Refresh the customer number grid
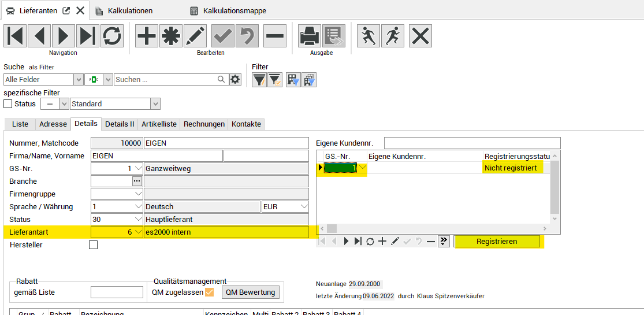 coord(370,242)
